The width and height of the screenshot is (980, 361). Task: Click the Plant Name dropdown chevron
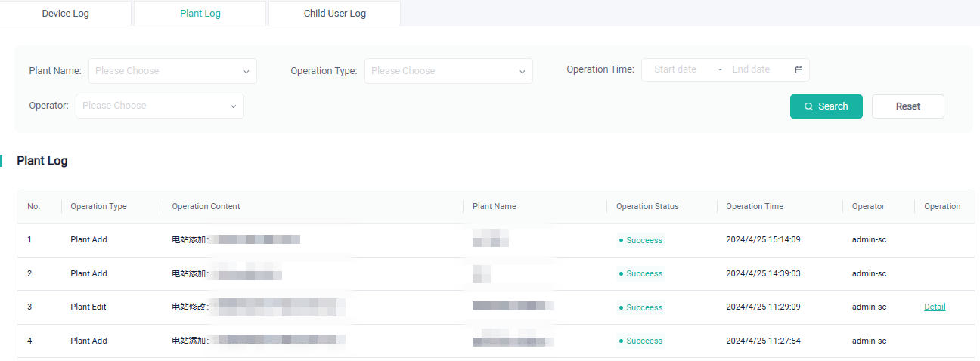247,72
